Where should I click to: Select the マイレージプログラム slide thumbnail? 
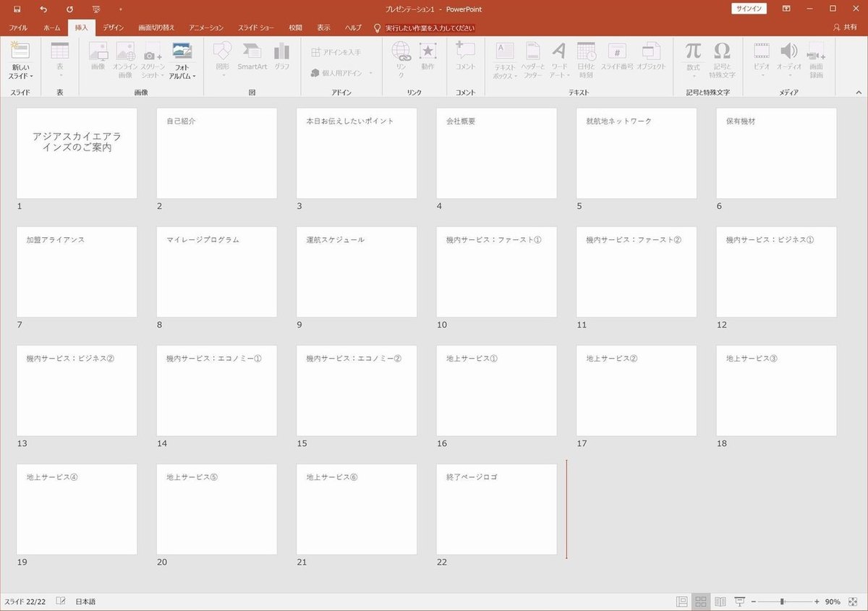click(x=216, y=272)
